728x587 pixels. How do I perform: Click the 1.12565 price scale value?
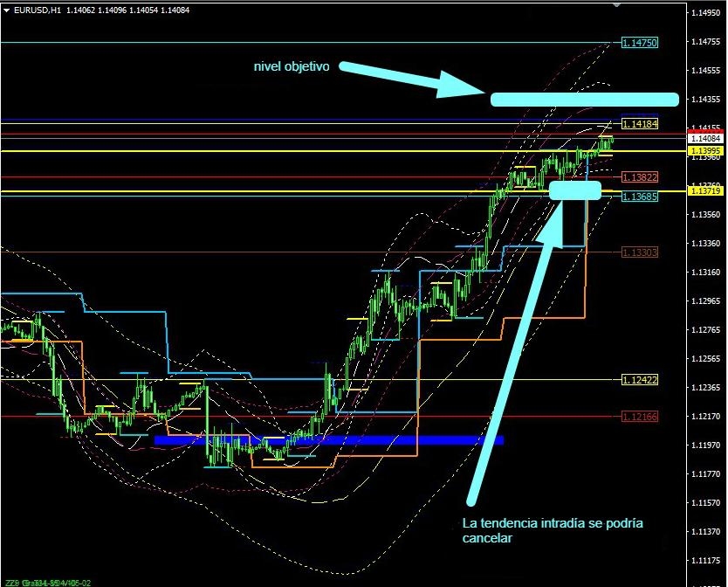(x=705, y=359)
